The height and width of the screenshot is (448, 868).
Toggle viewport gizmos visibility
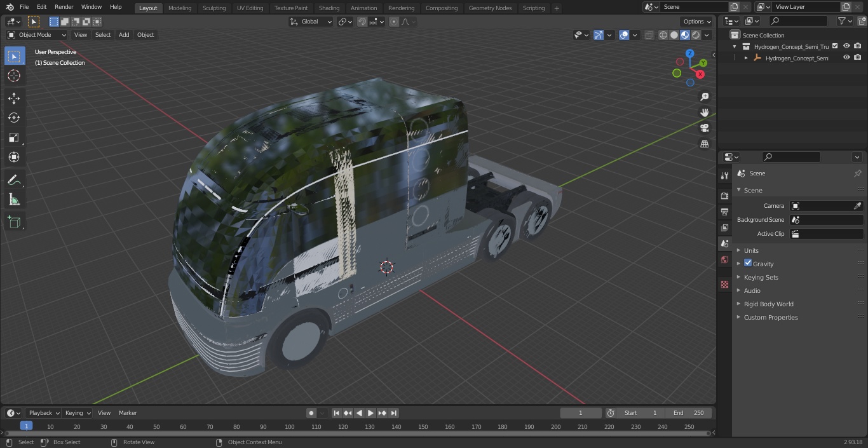[x=599, y=35]
